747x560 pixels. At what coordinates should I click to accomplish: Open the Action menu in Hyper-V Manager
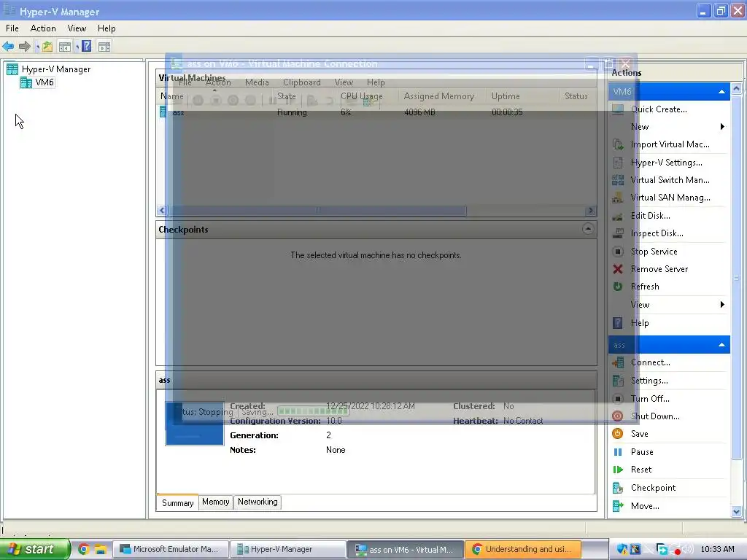pos(43,28)
